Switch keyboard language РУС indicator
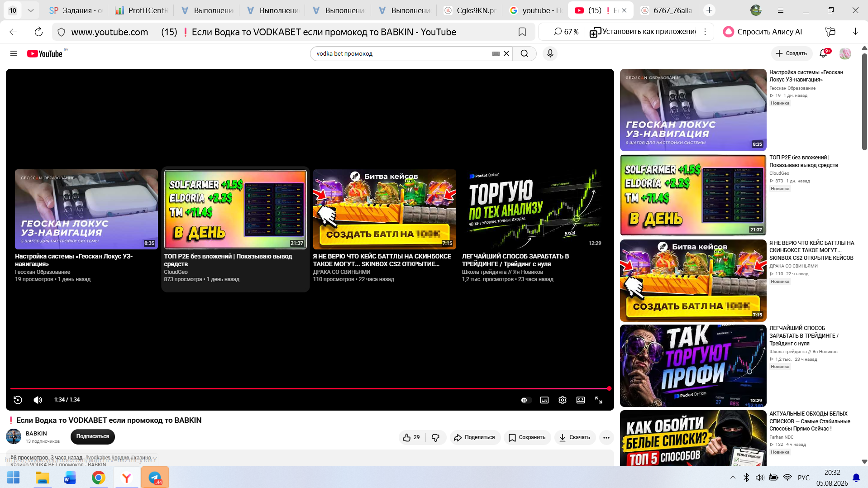This screenshot has width=868, height=488. click(804, 478)
